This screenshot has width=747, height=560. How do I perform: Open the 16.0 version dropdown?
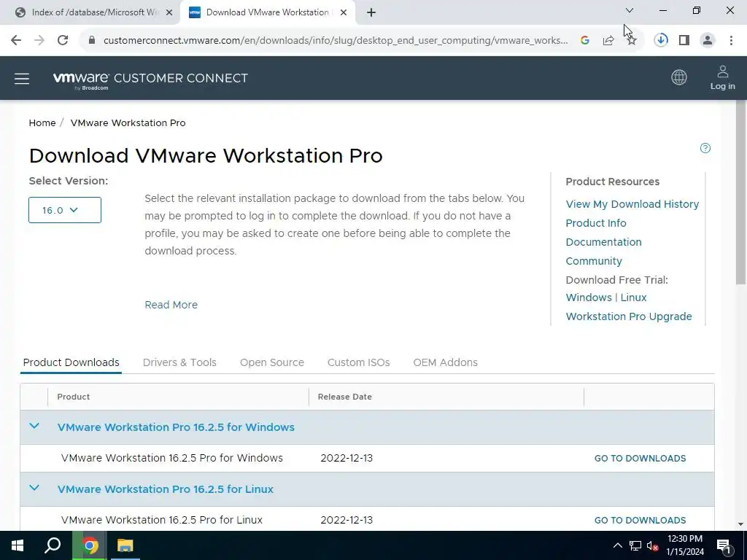65,210
